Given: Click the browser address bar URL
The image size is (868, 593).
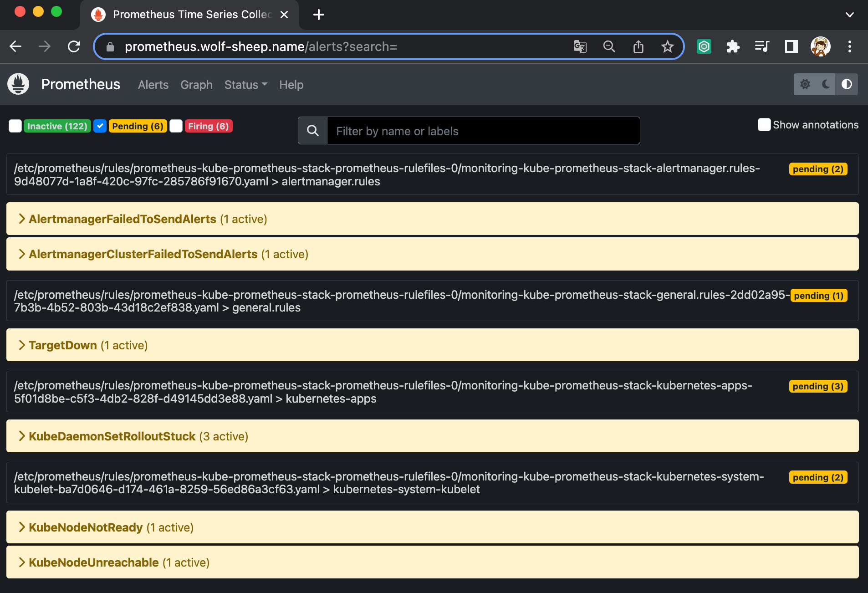Looking at the screenshot, I should [261, 46].
